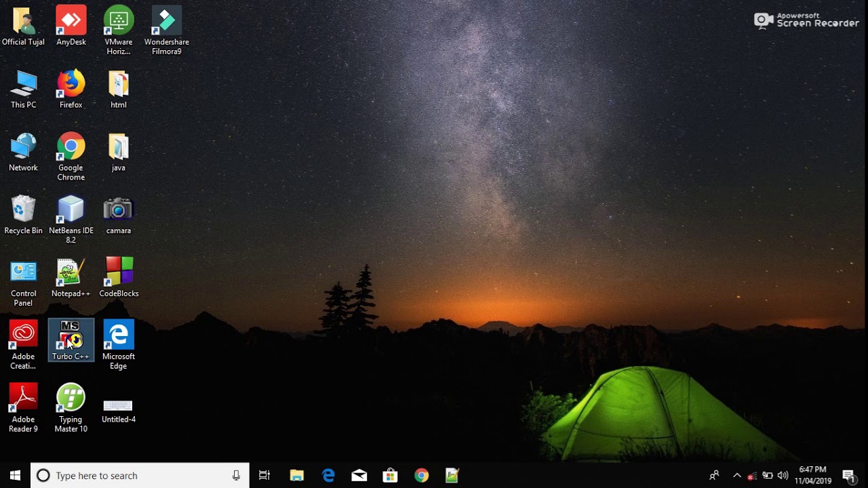Select the html folder on desktop
Viewport: 868px width, 488px height.
click(118, 89)
